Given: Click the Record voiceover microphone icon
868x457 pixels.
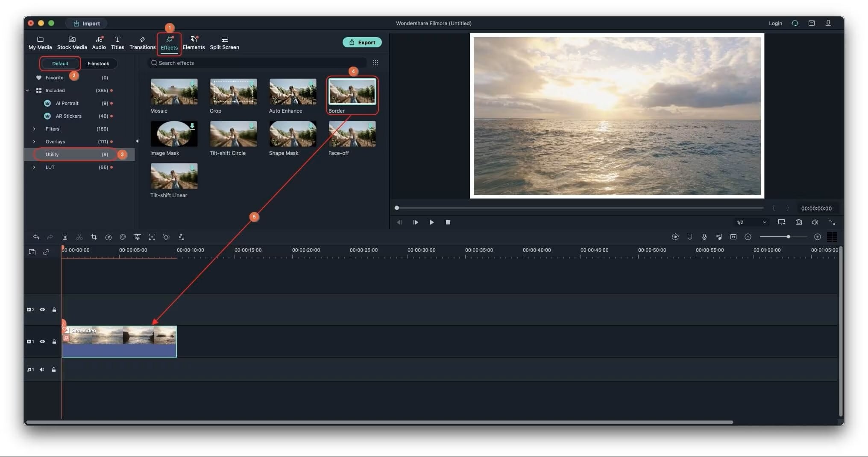Looking at the screenshot, I should click(704, 237).
